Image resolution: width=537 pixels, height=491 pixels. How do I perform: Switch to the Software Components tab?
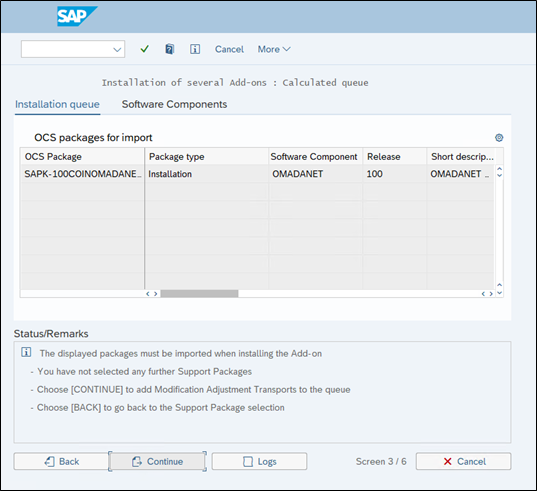pos(174,104)
